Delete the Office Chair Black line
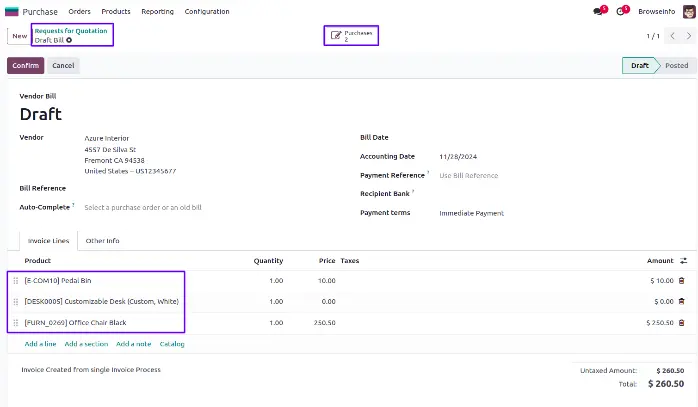This screenshot has width=698, height=407. (x=682, y=322)
